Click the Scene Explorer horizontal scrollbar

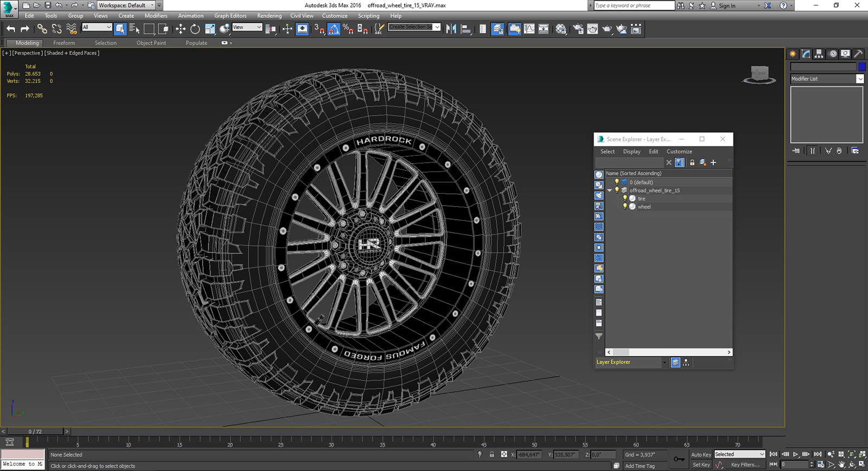click(668, 352)
